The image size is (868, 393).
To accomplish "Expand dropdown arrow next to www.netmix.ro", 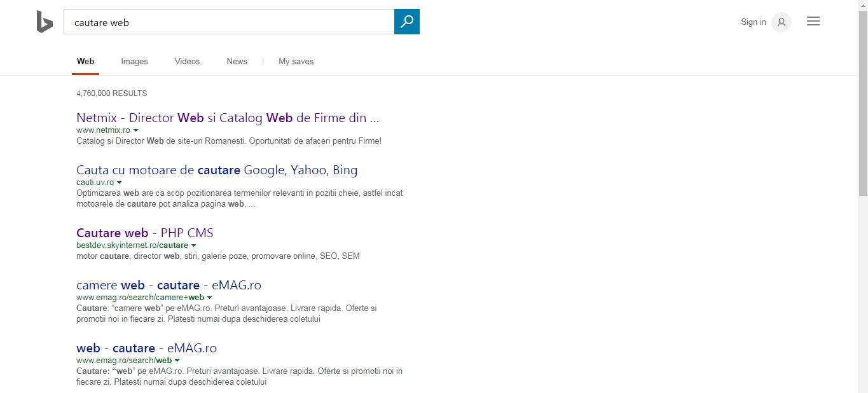I will (136, 130).
